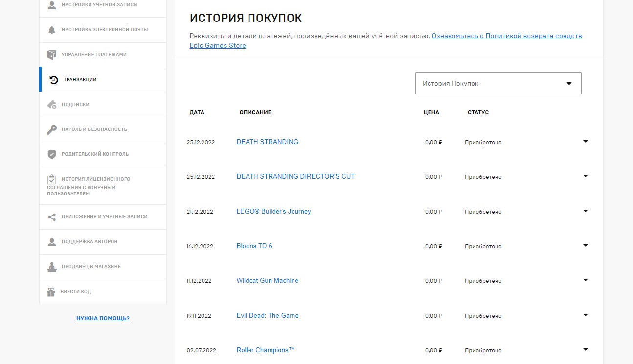Open История лицензионного соглашения section

[x=103, y=186]
